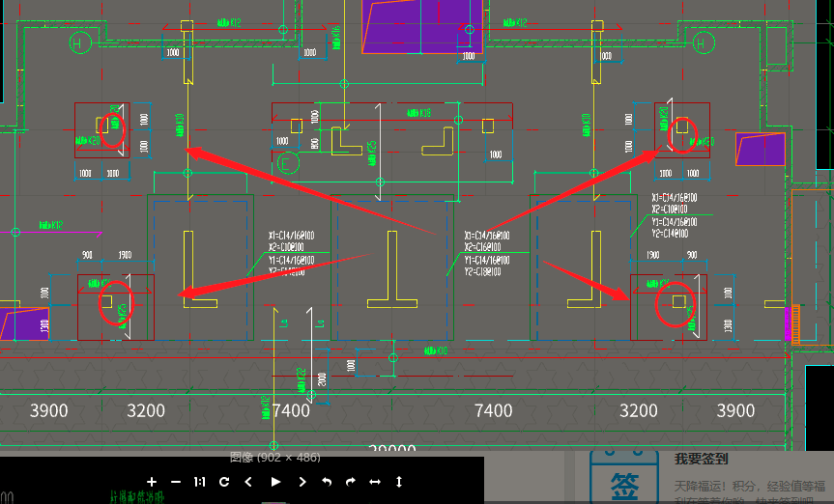Click the circled E axis marker
The height and width of the screenshot is (504, 834).
coord(288,162)
